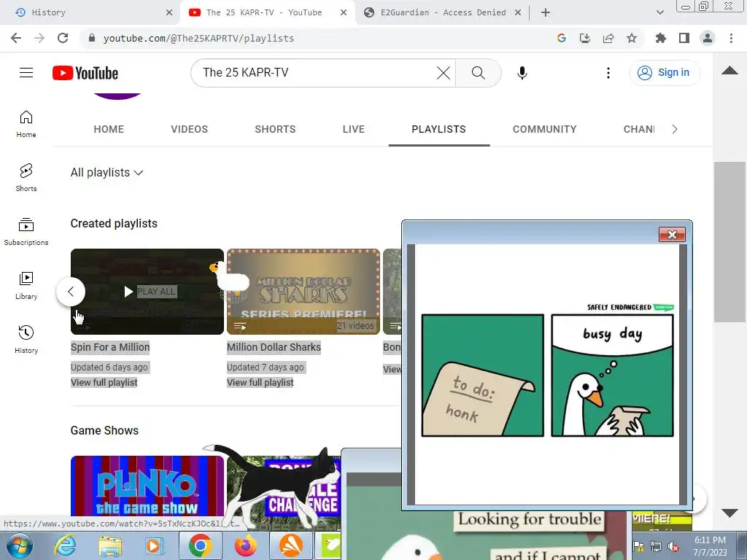Switch to the E2Guardian Access Denied tab
The height and width of the screenshot is (560, 747).
coord(443,12)
